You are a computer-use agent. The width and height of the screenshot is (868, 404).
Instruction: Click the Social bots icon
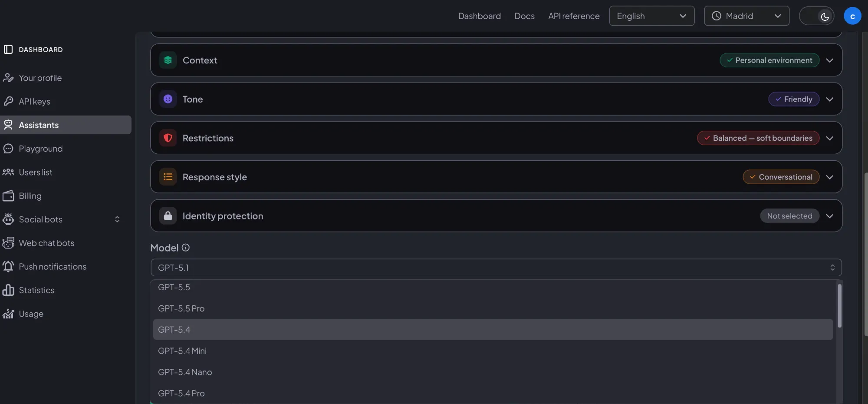click(8, 219)
